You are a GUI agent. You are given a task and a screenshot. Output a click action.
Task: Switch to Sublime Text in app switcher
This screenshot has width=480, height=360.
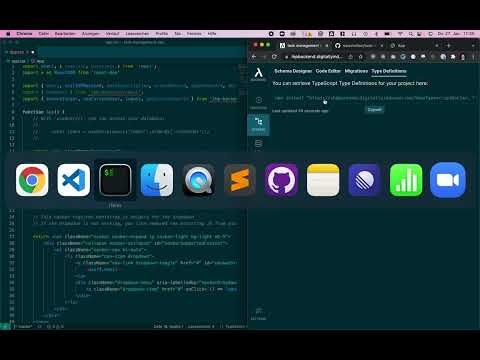[x=240, y=180]
